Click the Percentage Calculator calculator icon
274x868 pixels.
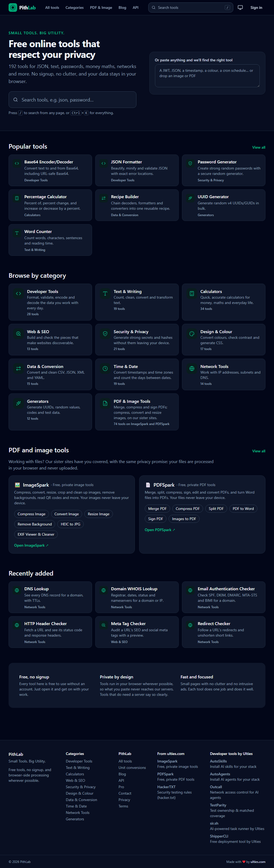17,198
